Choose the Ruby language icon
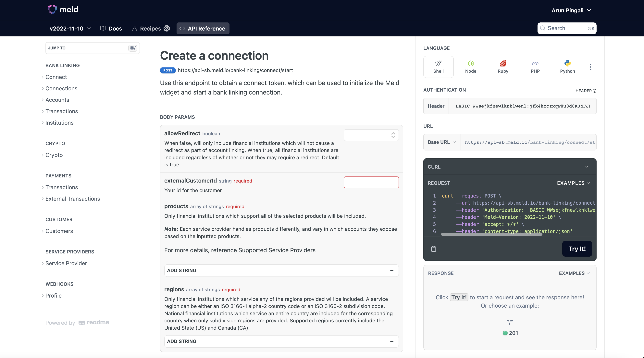The width and height of the screenshot is (644, 358). pos(503,67)
